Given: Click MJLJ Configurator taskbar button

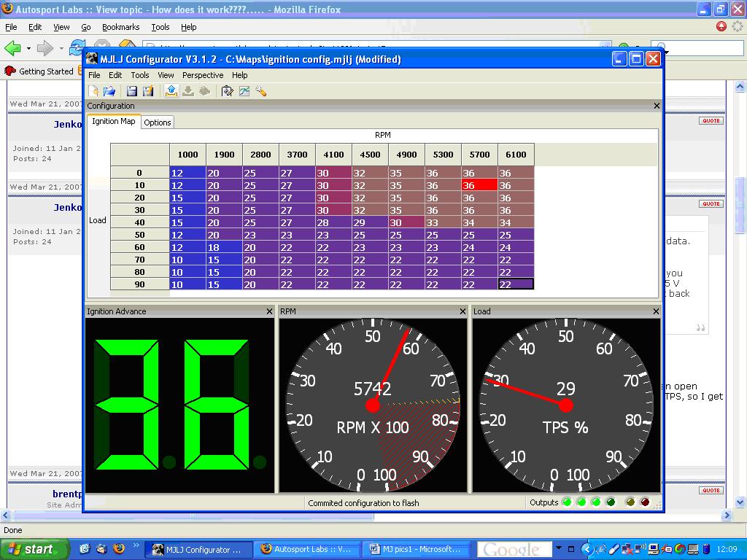Looking at the screenshot, I should [197, 549].
